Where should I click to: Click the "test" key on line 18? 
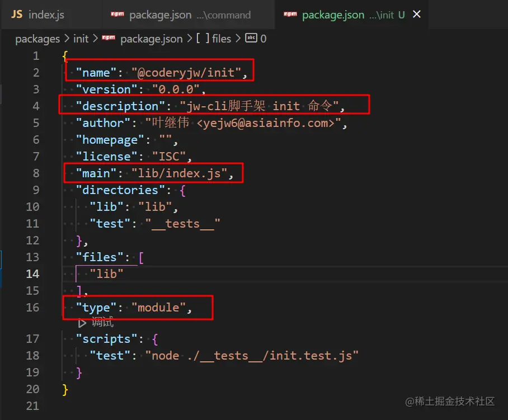click(x=110, y=356)
